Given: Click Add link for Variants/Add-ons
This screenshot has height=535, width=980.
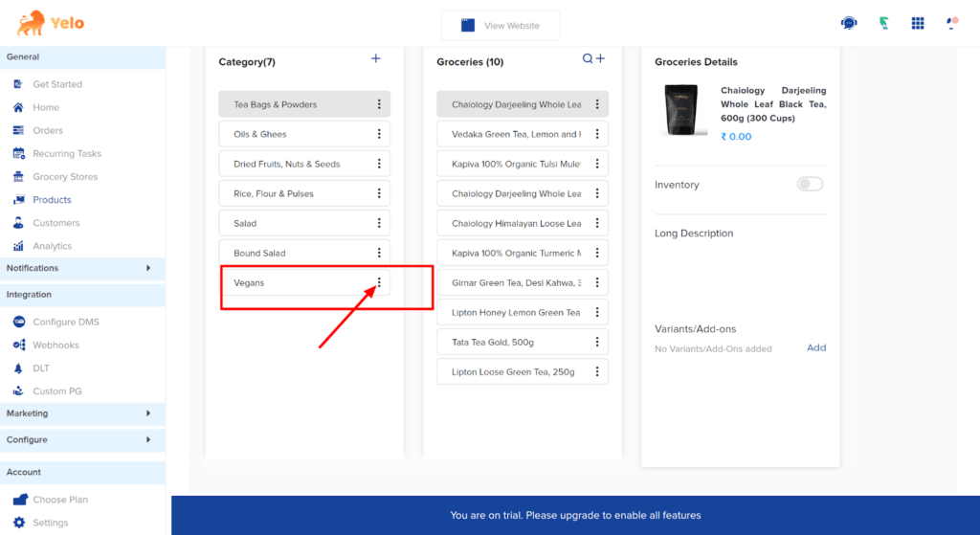Looking at the screenshot, I should (816, 347).
